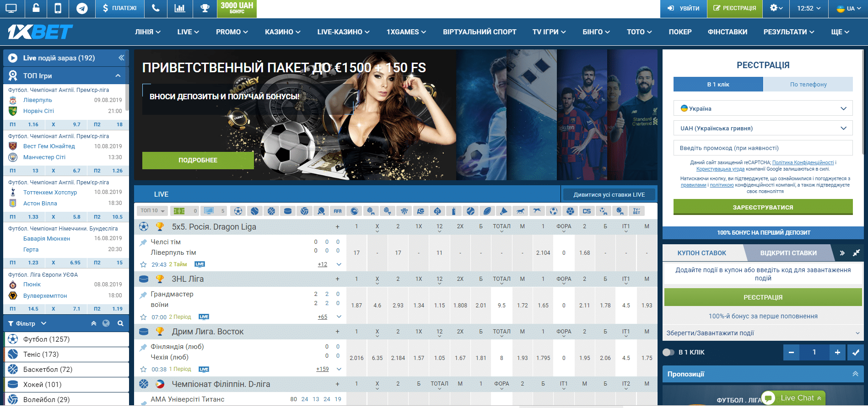Filter live events by FIFA icon
This screenshot has width=868, height=408.
tap(338, 211)
